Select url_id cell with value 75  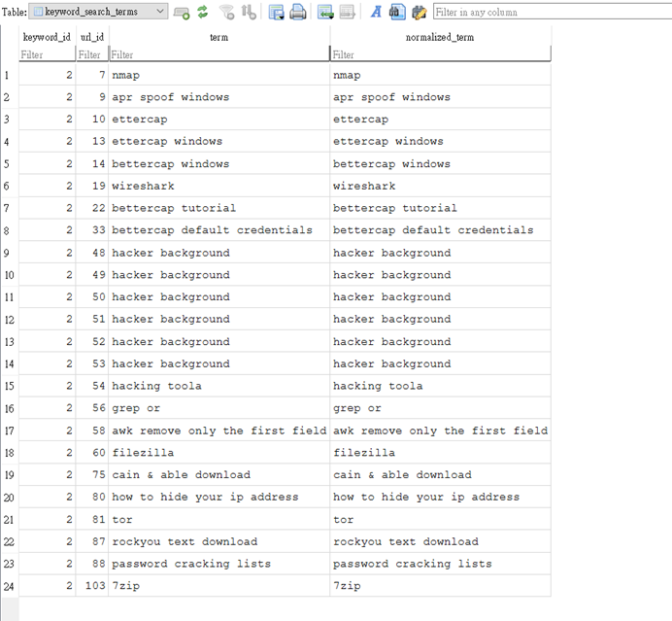[92, 475]
